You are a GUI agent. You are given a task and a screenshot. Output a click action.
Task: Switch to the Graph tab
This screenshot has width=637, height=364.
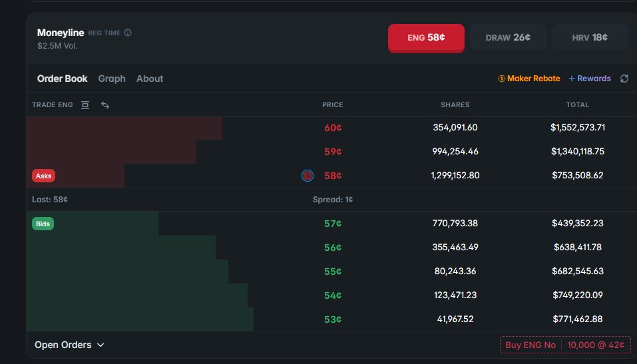[112, 79]
